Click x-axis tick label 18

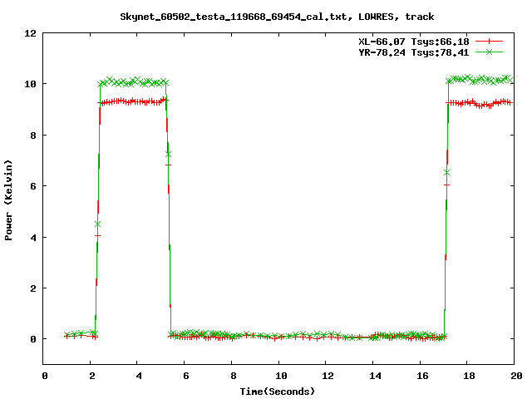coord(469,376)
